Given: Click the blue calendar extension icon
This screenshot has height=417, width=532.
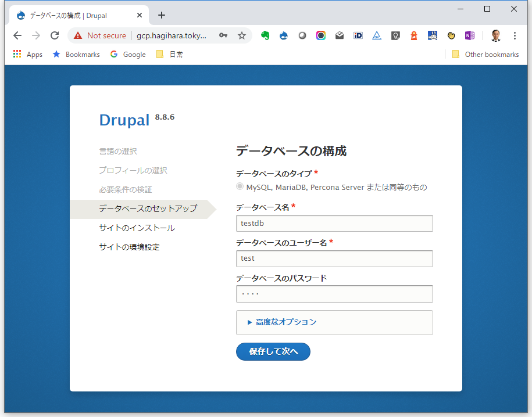Looking at the screenshot, I should coord(432,35).
